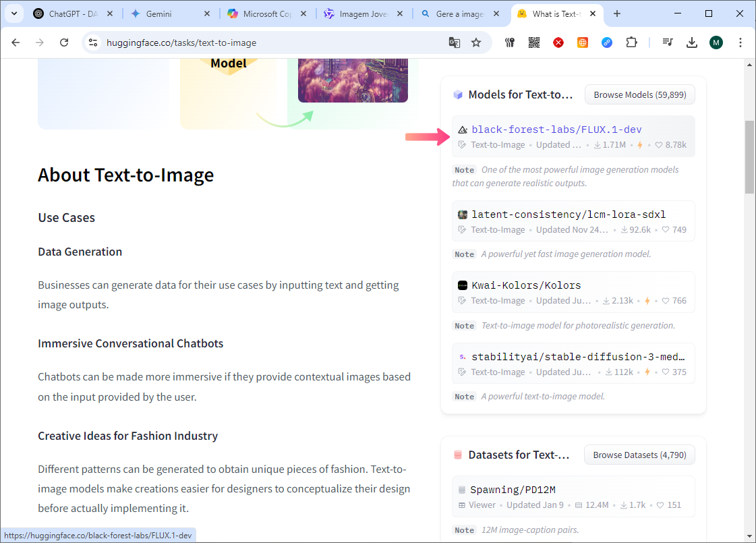Image resolution: width=756 pixels, height=543 pixels.
Task: Open the media control playlist icon
Action: pyautogui.click(x=667, y=42)
